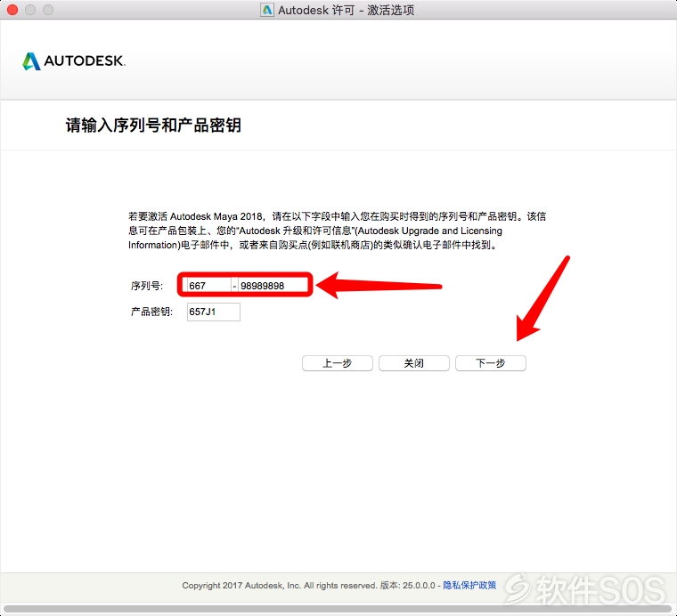Click the paragraph mentioning Autodesk Maya 2018
The image size is (677, 616).
(337, 231)
